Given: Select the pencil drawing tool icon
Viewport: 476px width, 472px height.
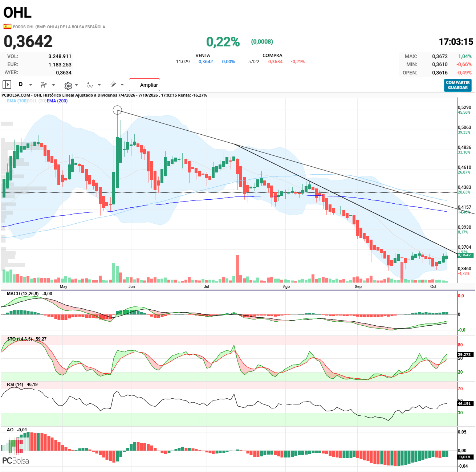Looking at the screenshot, I should pyautogui.click(x=113, y=85).
